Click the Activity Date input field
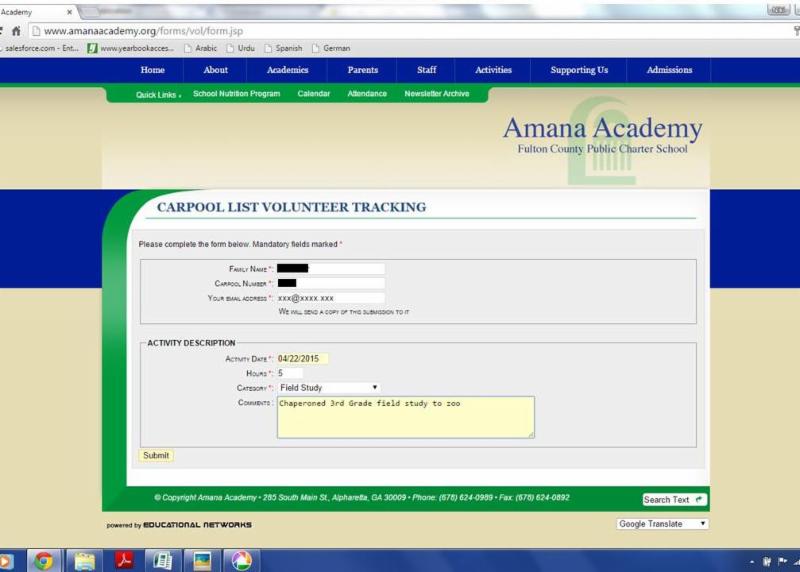This screenshot has width=800, height=572. (302, 359)
